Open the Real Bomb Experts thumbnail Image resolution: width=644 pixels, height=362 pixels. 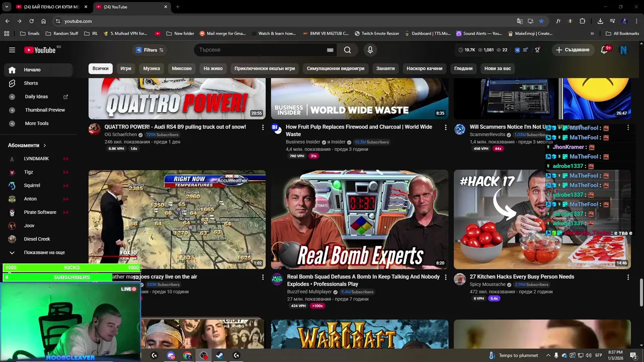359,219
